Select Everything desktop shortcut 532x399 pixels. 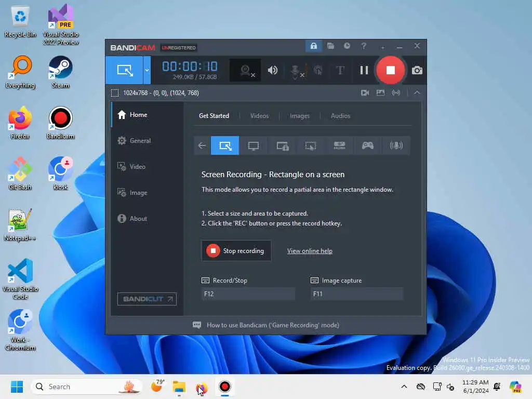tap(20, 72)
